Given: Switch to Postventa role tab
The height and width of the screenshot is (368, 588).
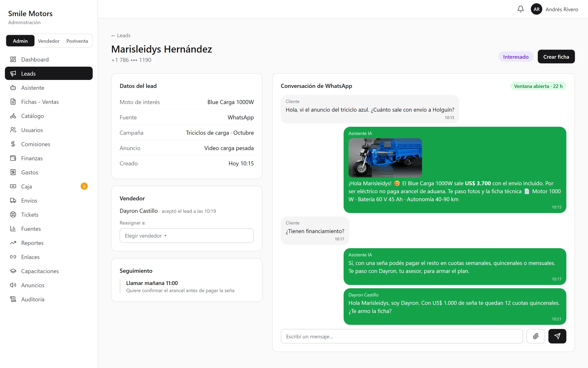Looking at the screenshot, I should [x=77, y=41].
